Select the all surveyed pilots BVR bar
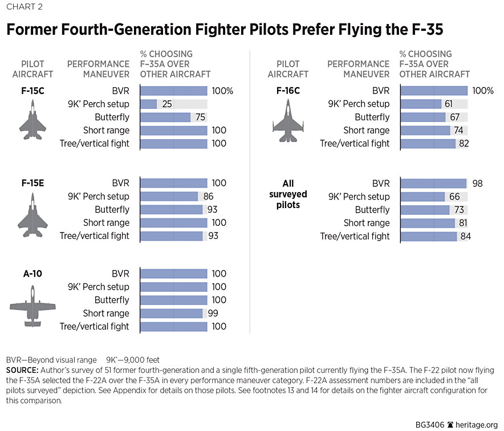This screenshot has width=504, height=431. tap(433, 184)
